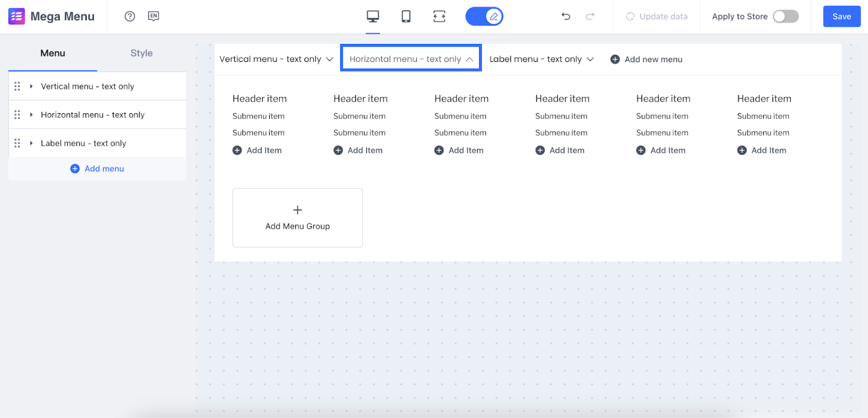The height and width of the screenshot is (418, 868).
Task: Switch to the Style tab
Action: (141, 53)
